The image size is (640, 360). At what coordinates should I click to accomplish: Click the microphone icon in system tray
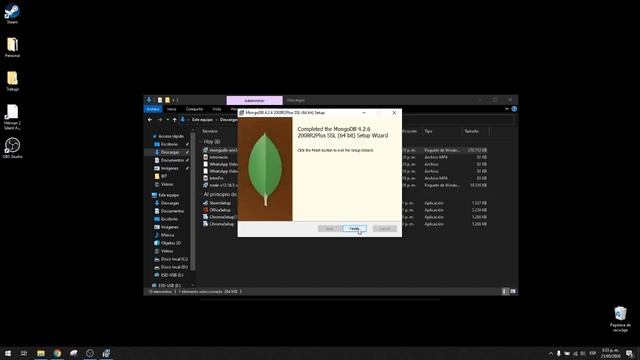click(558, 353)
